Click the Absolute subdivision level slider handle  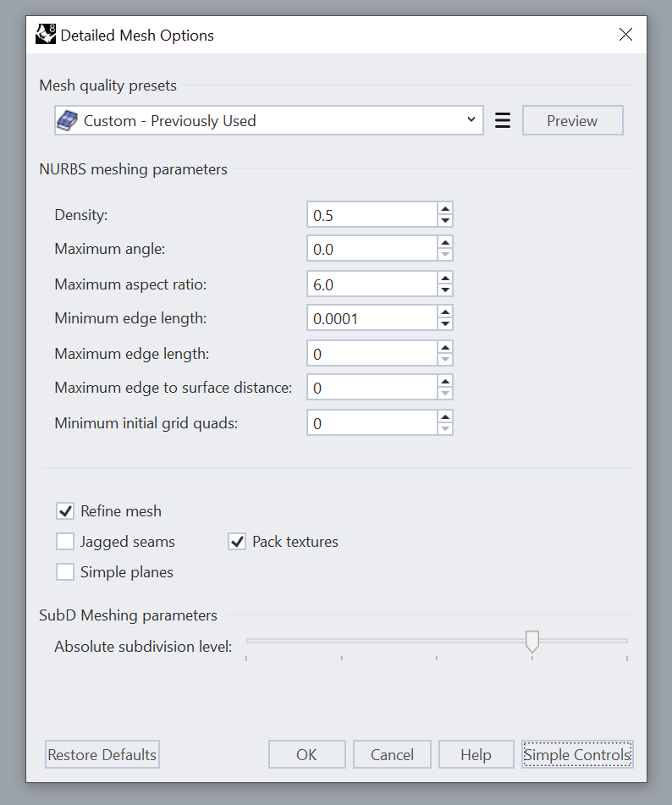[x=532, y=642]
